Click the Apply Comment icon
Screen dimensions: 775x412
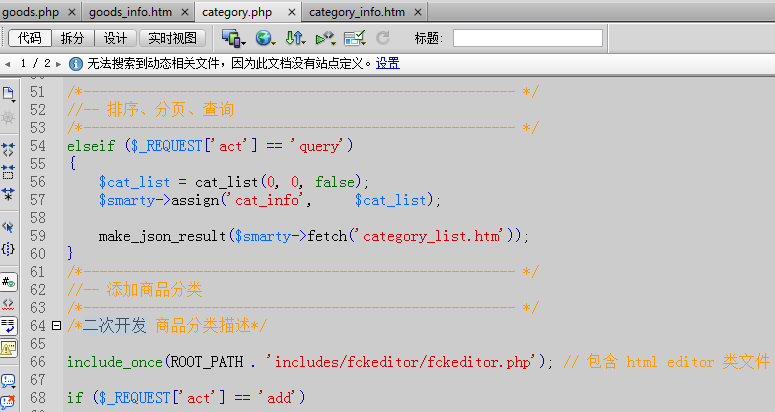pyautogui.click(x=8, y=381)
